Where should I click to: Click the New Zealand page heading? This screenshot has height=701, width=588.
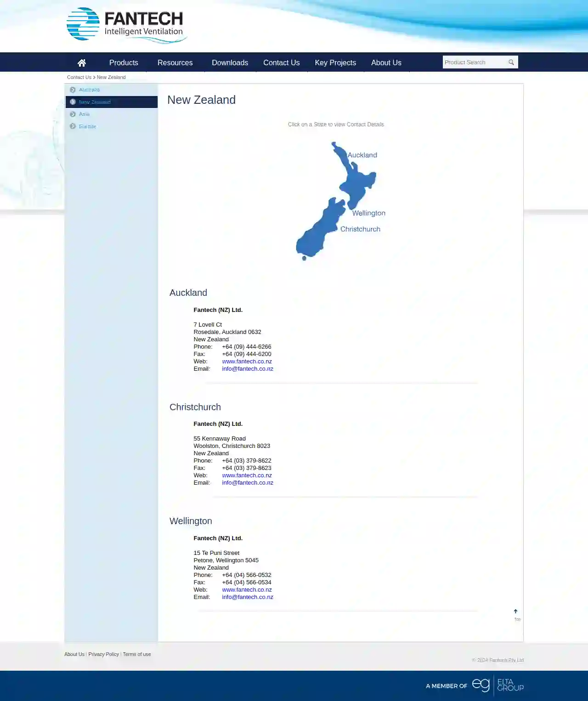click(x=201, y=100)
